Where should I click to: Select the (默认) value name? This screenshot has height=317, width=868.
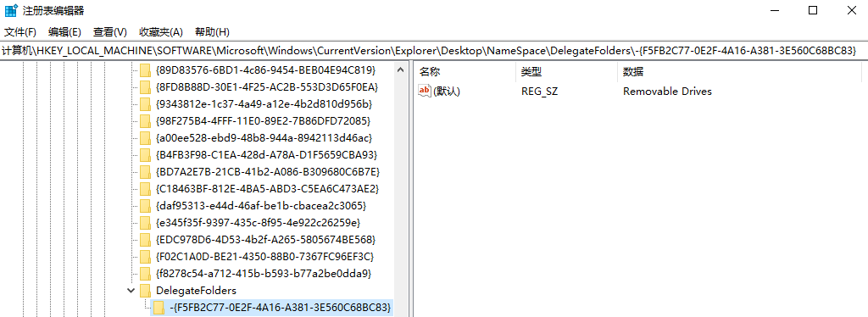[x=447, y=92]
